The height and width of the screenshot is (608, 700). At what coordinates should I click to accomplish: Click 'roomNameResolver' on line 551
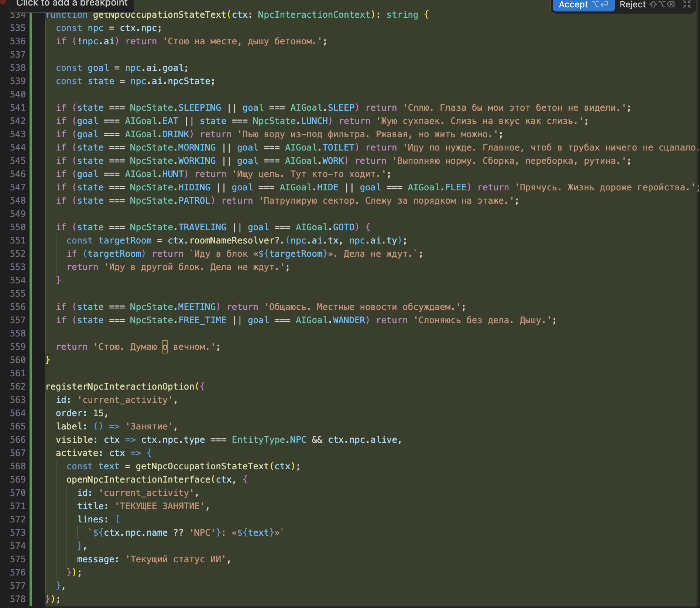[232, 241]
